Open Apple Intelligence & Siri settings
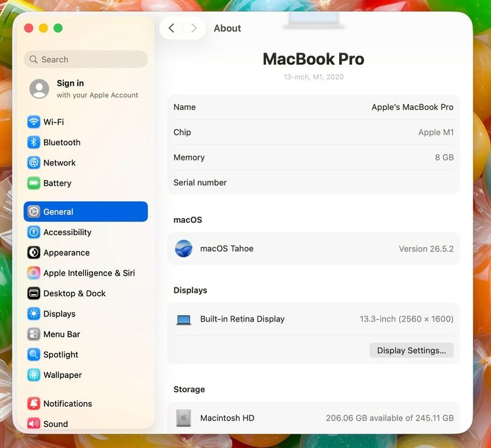This screenshot has width=491, height=448. point(86,273)
